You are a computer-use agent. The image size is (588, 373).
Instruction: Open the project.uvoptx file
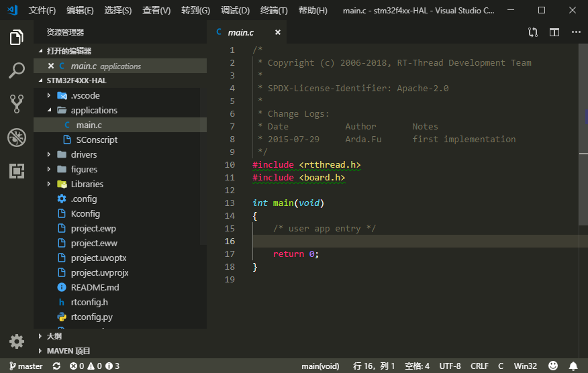[x=120, y=258]
